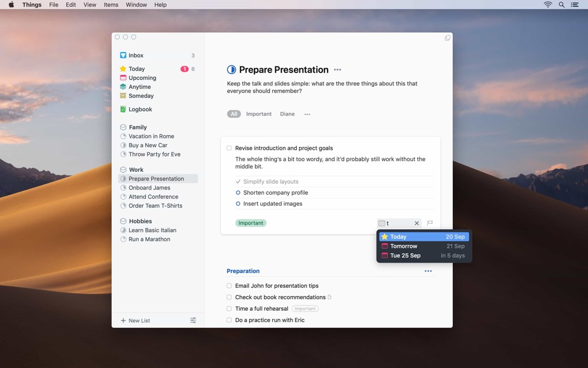This screenshot has height=368, width=588.
Task: Open a new window with the top-right icon
Action: [x=447, y=38]
